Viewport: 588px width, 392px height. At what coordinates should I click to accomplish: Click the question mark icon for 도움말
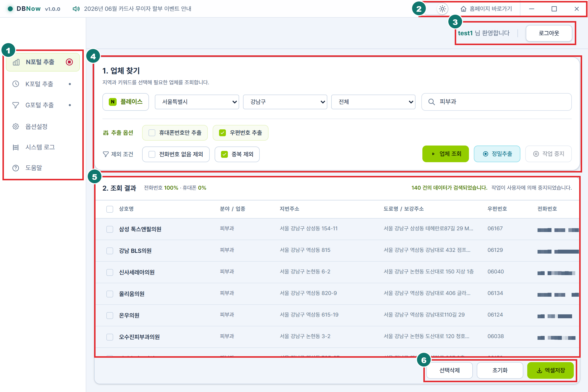[x=16, y=168]
